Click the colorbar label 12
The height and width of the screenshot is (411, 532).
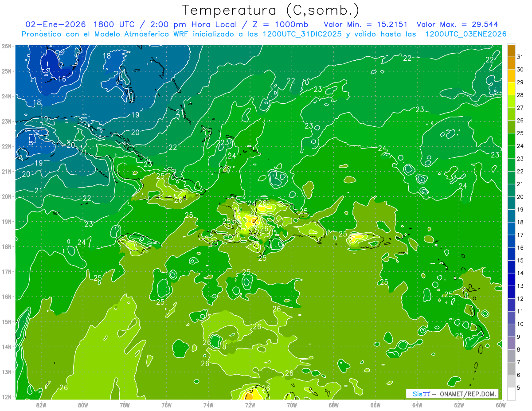tap(520, 299)
